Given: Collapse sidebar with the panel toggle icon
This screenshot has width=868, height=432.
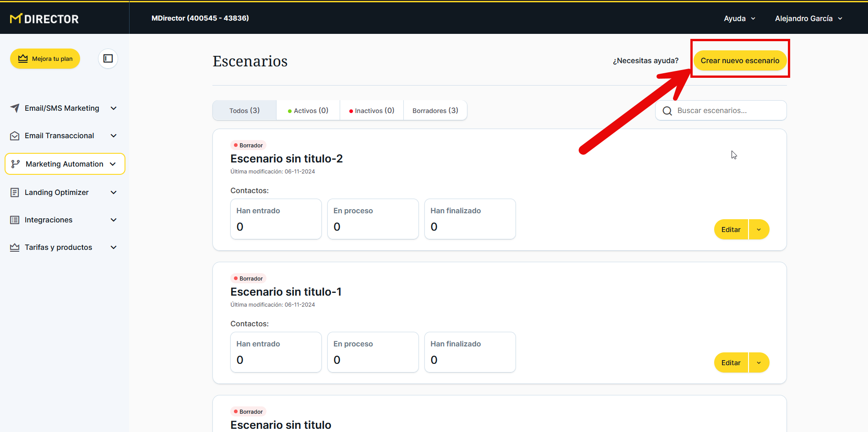Looking at the screenshot, I should [108, 59].
